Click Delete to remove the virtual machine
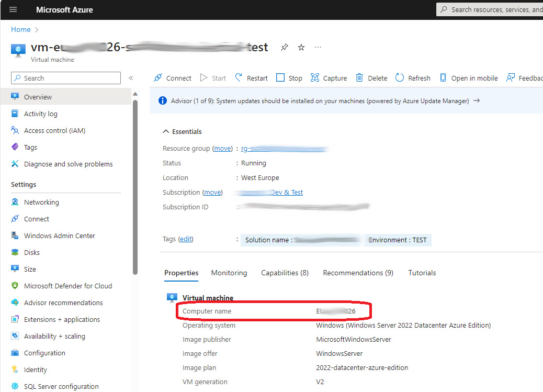 click(x=371, y=78)
